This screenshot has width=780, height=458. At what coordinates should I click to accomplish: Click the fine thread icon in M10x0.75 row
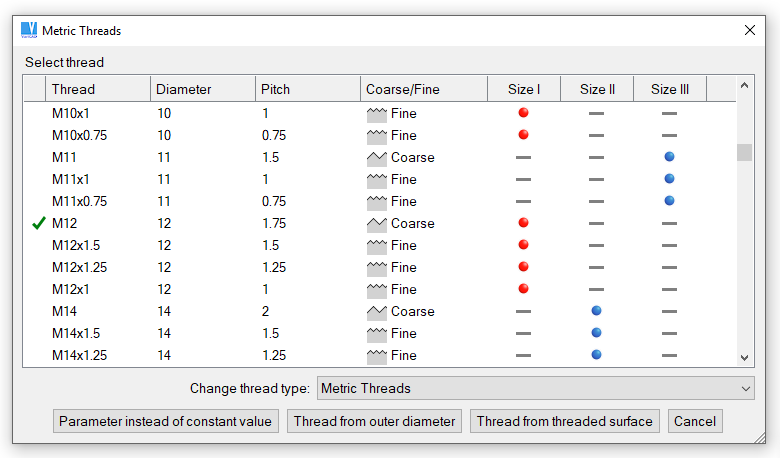(377, 136)
